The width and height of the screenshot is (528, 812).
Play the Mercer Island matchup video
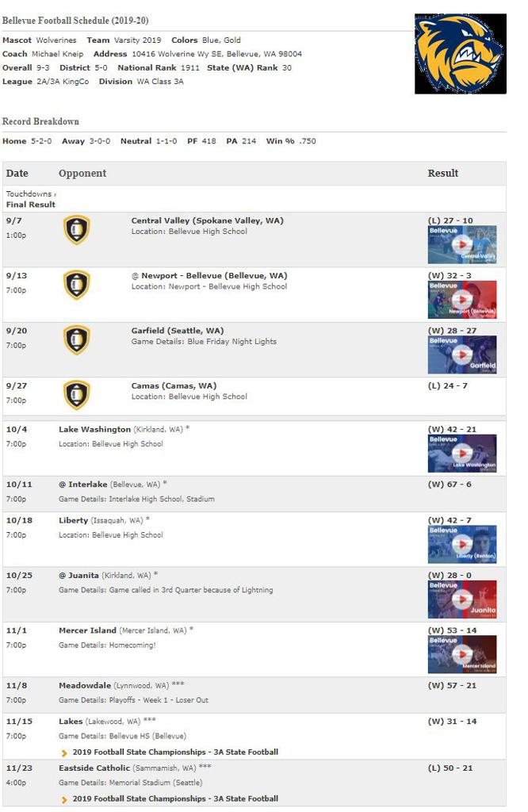pos(462,653)
